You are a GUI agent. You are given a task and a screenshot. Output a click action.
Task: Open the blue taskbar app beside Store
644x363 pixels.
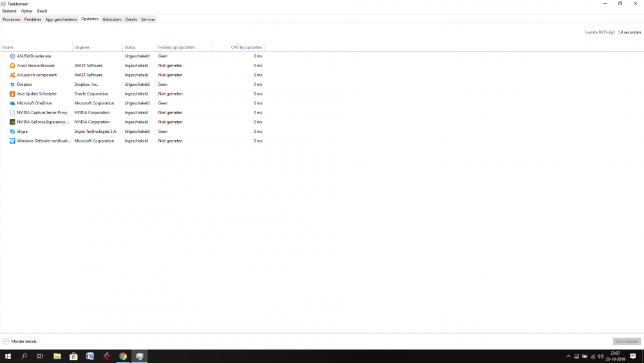pyautogui.click(x=90, y=356)
